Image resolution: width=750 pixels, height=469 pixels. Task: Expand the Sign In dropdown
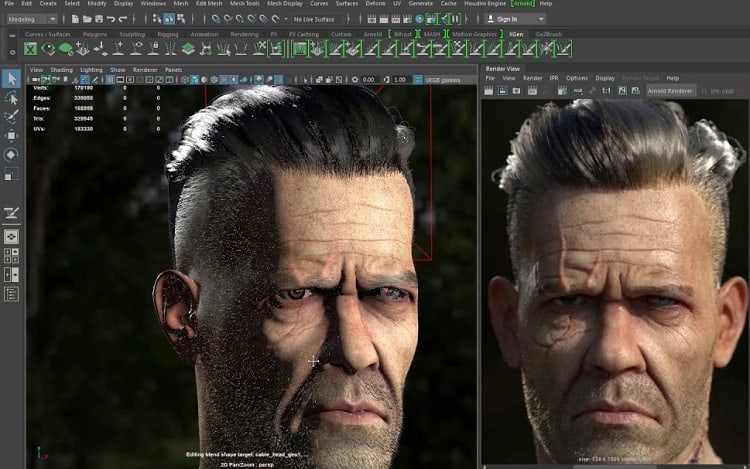click(541, 19)
